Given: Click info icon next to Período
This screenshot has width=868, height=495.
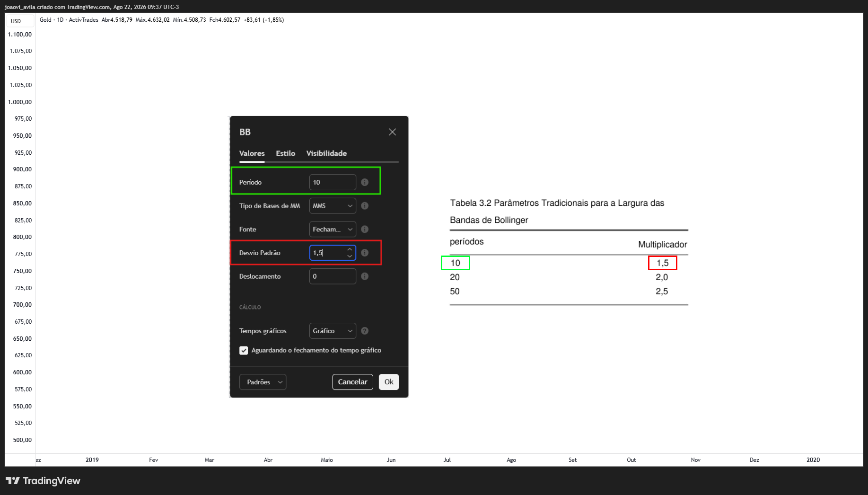Looking at the screenshot, I should pyautogui.click(x=365, y=182).
